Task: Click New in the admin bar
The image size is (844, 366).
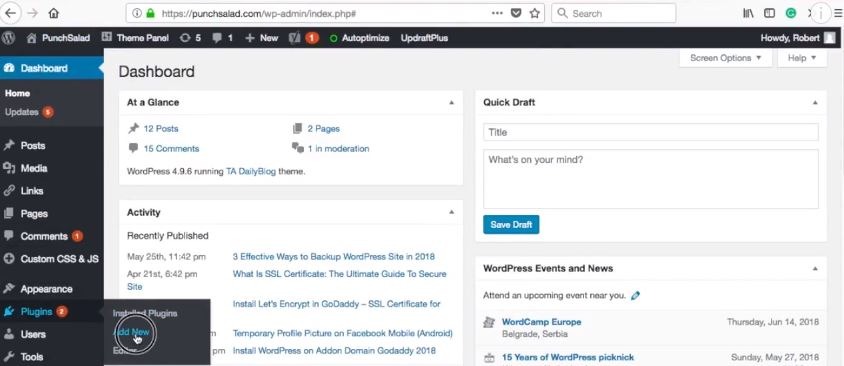Action: 262,38
